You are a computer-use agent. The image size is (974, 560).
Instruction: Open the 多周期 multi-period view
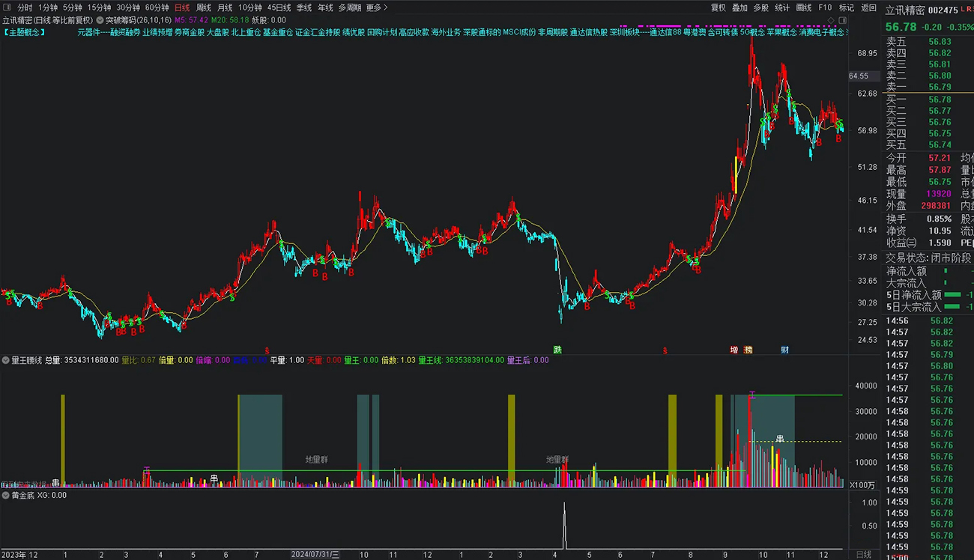coord(350,7)
